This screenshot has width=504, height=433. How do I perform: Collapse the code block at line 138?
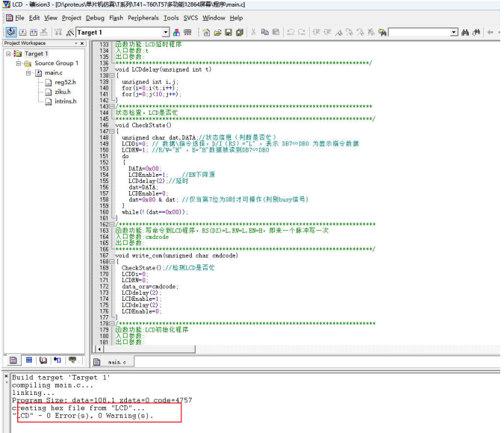(111, 75)
